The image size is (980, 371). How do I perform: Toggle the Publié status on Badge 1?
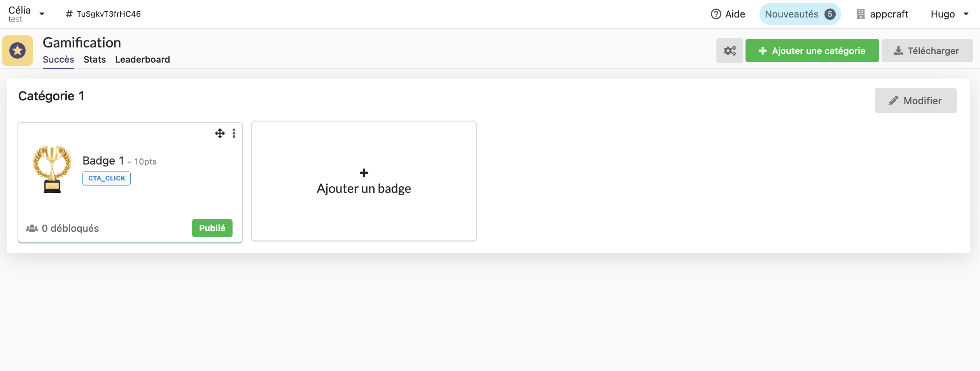(212, 228)
